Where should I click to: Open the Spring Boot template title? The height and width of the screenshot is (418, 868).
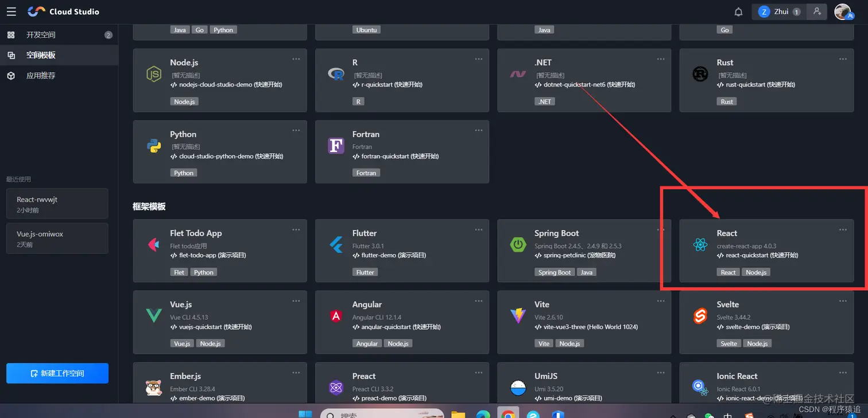pos(556,233)
